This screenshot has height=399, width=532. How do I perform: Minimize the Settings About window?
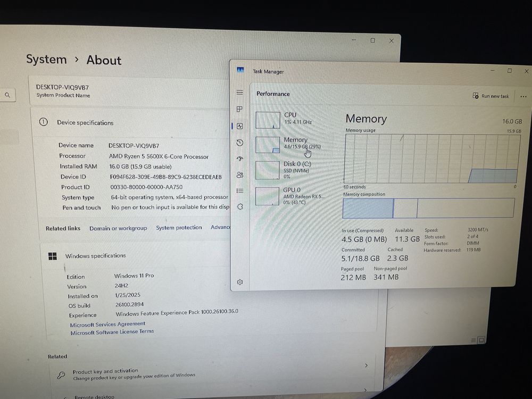pyautogui.click(x=354, y=40)
